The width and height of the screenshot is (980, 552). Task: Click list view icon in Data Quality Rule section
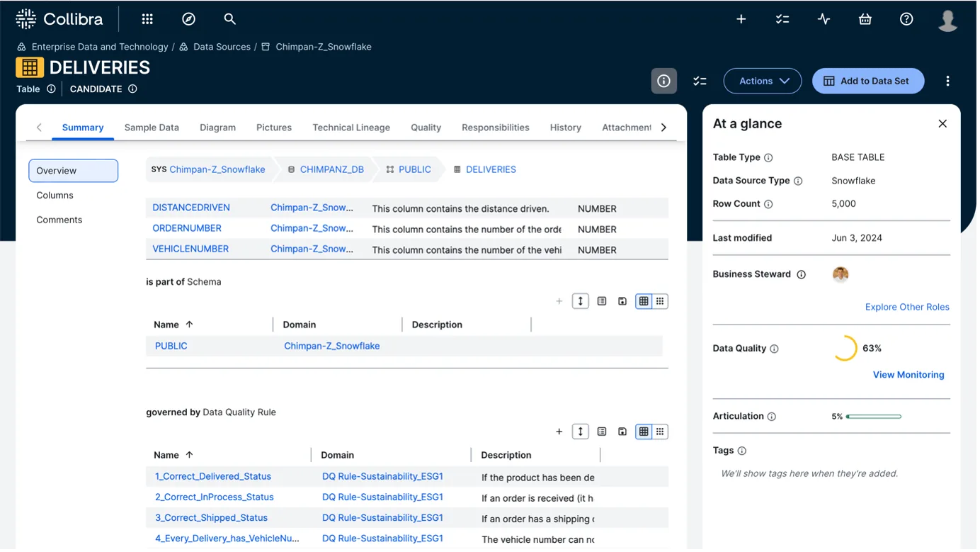pyautogui.click(x=602, y=432)
